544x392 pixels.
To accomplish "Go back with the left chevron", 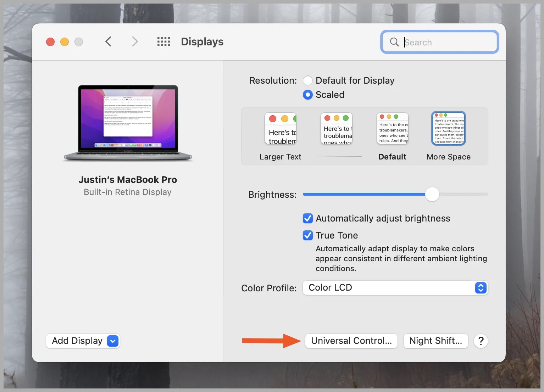I will point(109,42).
